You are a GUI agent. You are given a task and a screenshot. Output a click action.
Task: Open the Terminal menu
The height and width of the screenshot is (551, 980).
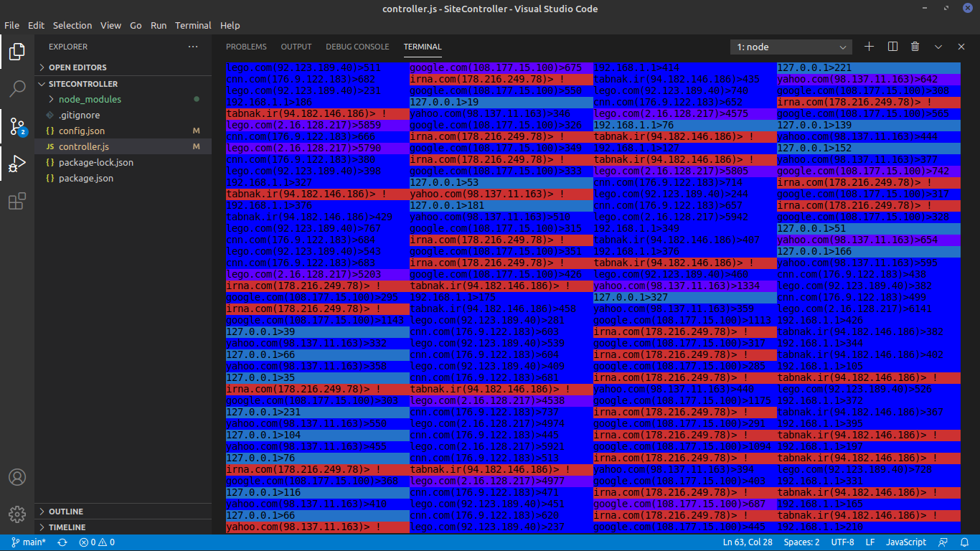pyautogui.click(x=193, y=25)
